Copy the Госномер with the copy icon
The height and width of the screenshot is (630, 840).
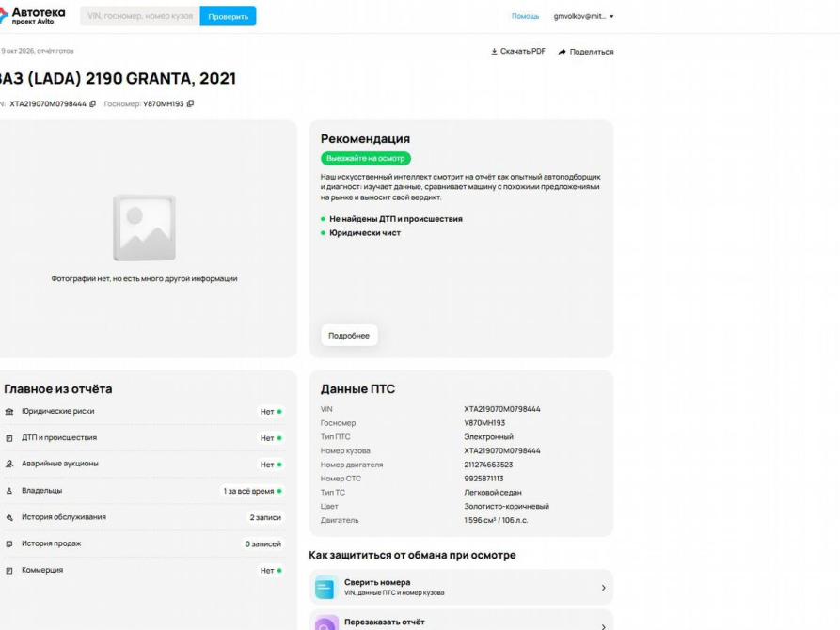coord(190,104)
